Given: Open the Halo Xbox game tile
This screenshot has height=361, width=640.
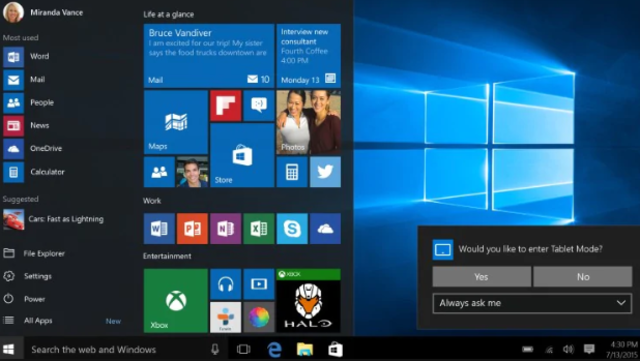Looking at the screenshot, I should [x=309, y=301].
